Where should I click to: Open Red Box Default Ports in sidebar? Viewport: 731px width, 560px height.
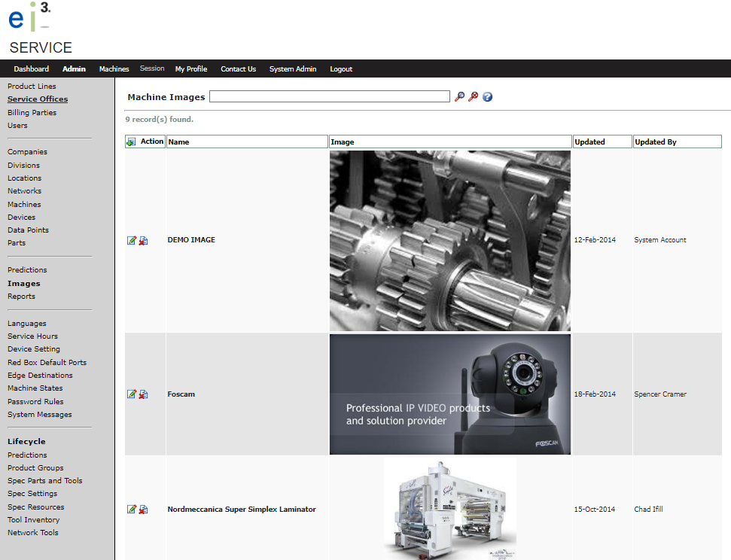(47, 362)
